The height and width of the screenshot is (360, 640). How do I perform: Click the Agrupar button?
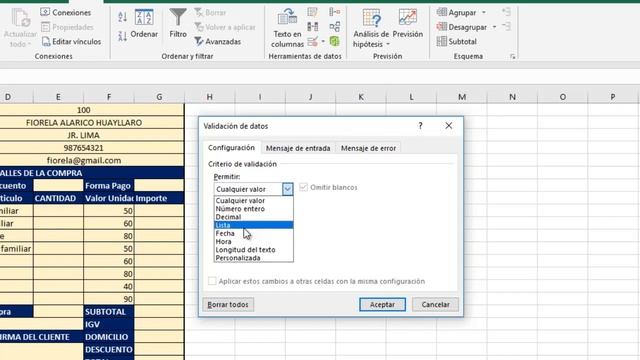tap(456, 13)
